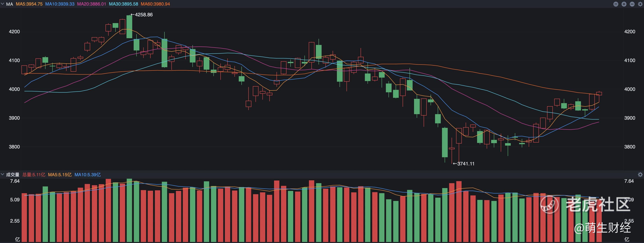
Task: Click the 3800 label on right price axis
Action: tap(630, 147)
